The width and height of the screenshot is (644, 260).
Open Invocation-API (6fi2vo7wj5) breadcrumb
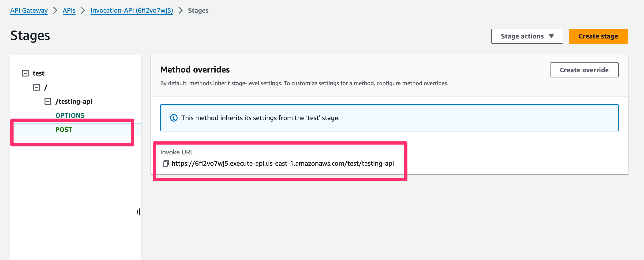[x=131, y=11]
